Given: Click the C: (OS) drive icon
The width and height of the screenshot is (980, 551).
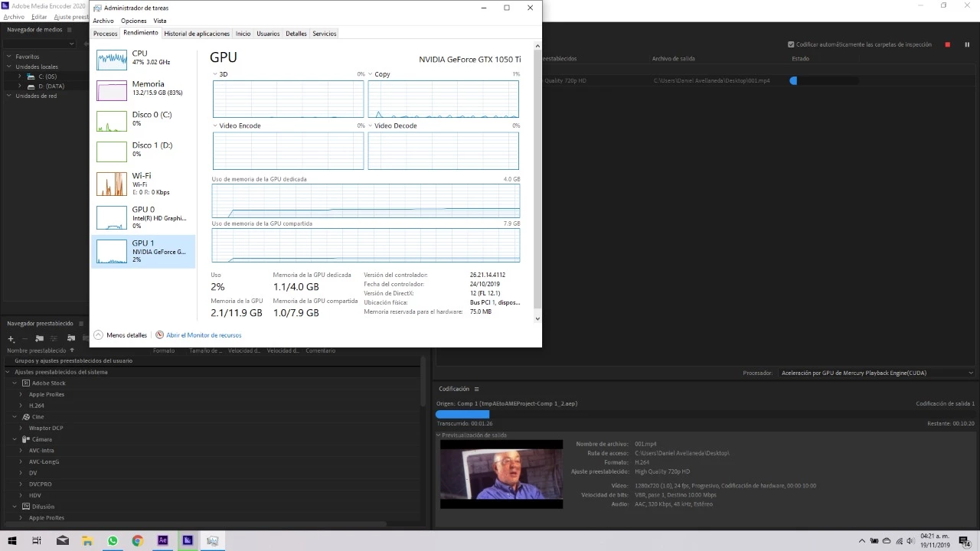Looking at the screenshot, I should tap(31, 77).
